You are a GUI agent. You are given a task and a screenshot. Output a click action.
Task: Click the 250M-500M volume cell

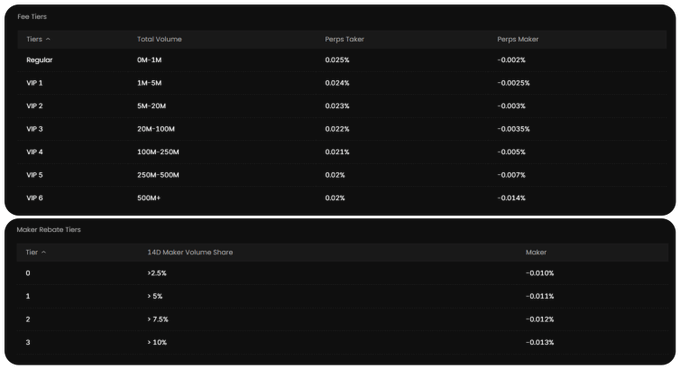click(158, 175)
